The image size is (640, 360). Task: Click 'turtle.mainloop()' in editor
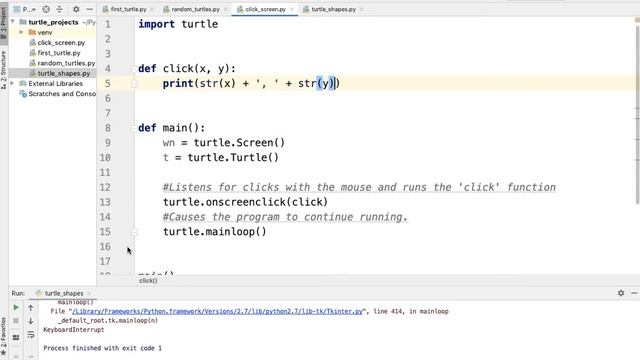tap(214, 232)
